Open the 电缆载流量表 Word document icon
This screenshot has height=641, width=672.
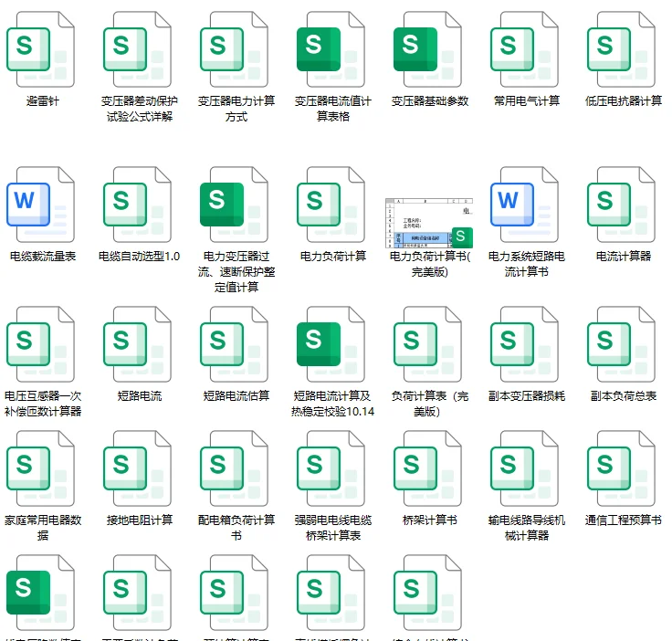click(41, 205)
